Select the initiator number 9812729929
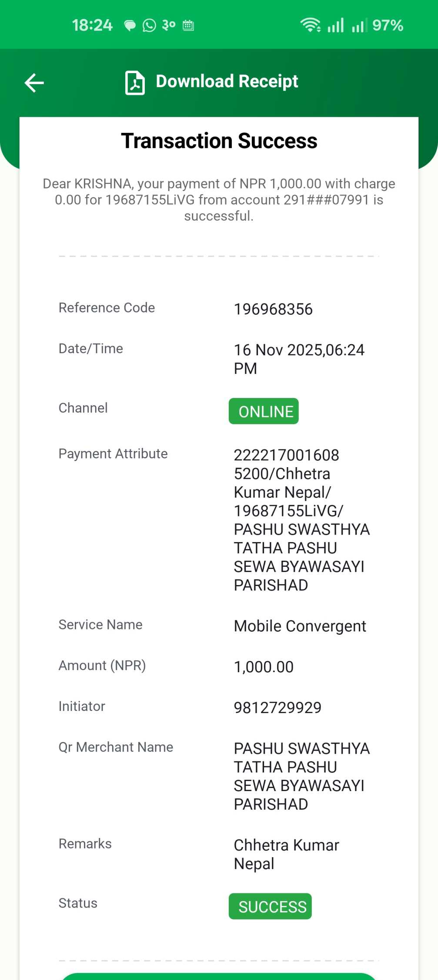Image resolution: width=438 pixels, height=980 pixels. point(278,707)
